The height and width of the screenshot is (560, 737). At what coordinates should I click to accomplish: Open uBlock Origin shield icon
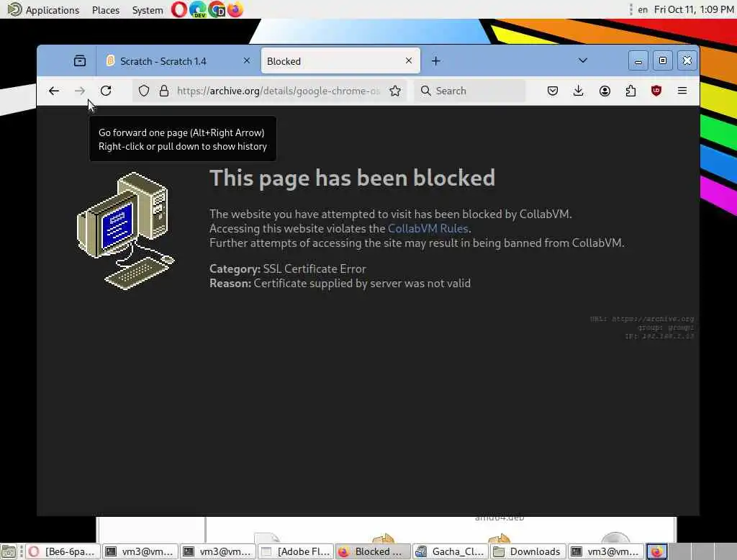(656, 91)
